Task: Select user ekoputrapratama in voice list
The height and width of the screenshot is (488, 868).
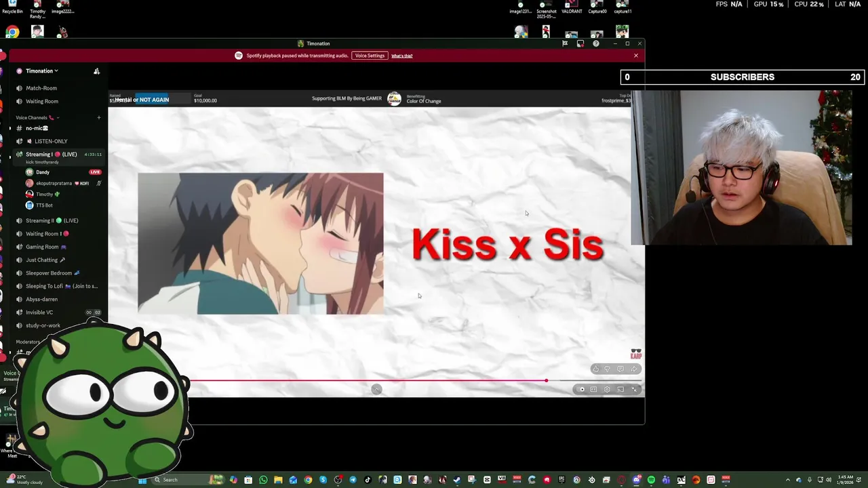Action: tap(62, 183)
